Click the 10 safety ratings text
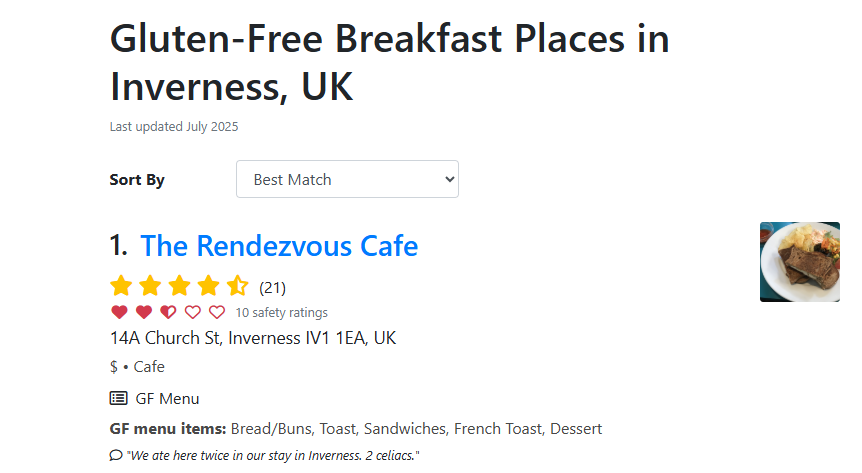The width and height of the screenshot is (862, 473). (281, 312)
